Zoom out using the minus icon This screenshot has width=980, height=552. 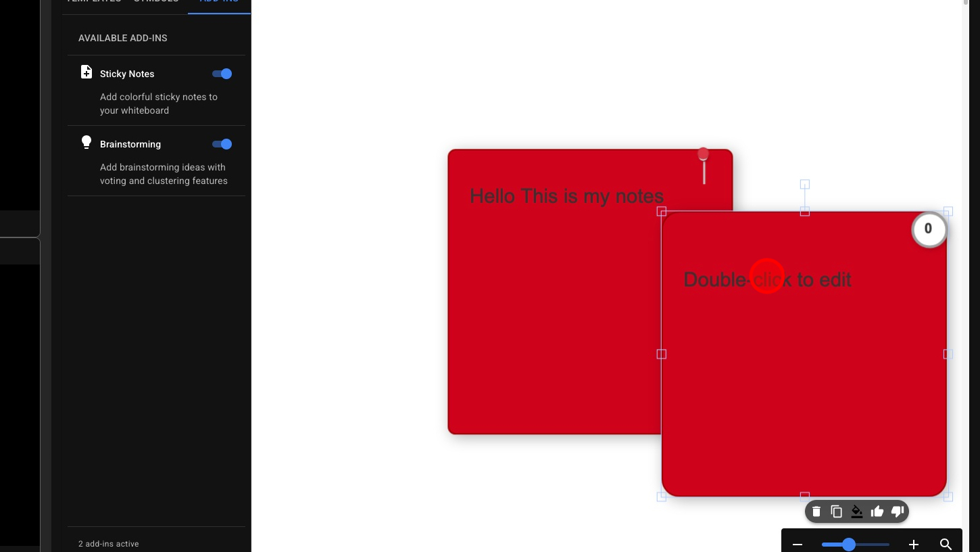click(x=798, y=545)
